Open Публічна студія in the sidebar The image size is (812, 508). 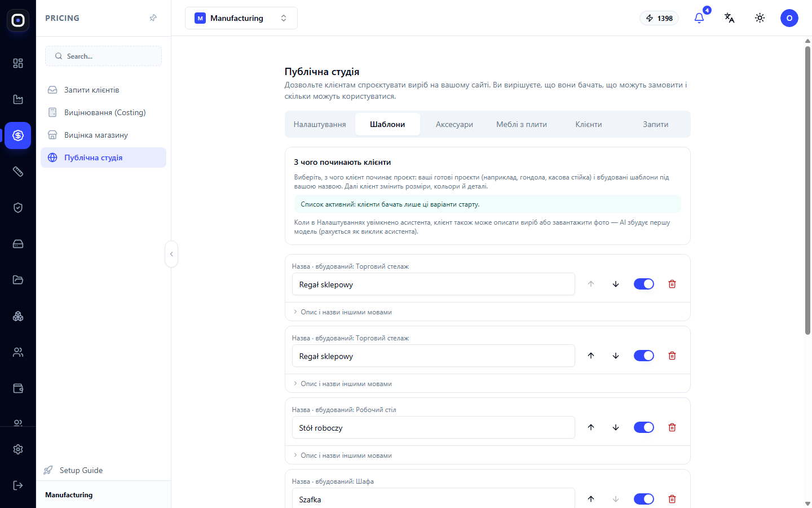pyautogui.click(x=103, y=157)
